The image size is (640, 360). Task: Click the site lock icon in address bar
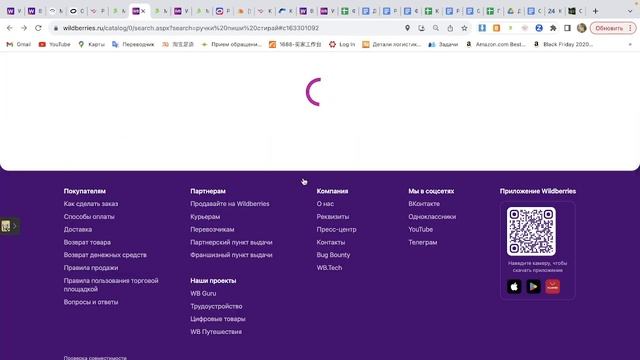coord(56,28)
